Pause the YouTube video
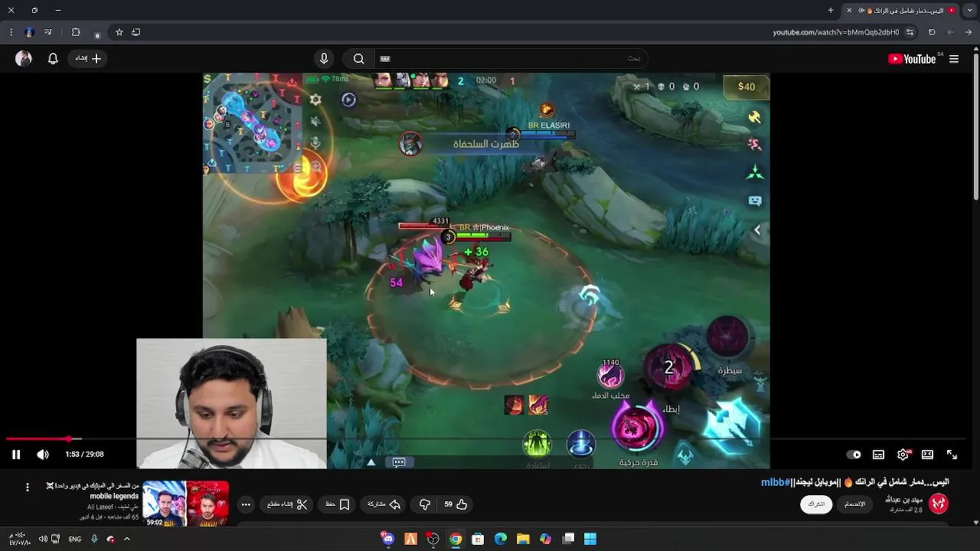This screenshot has width=980, height=551. click(15, 455)
